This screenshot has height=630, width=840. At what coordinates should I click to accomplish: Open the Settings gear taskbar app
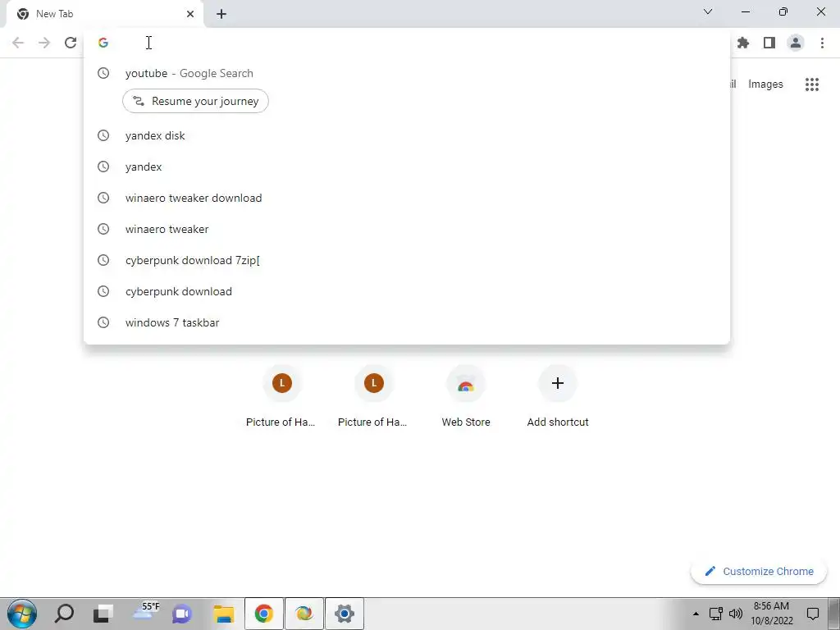[345, 614]
